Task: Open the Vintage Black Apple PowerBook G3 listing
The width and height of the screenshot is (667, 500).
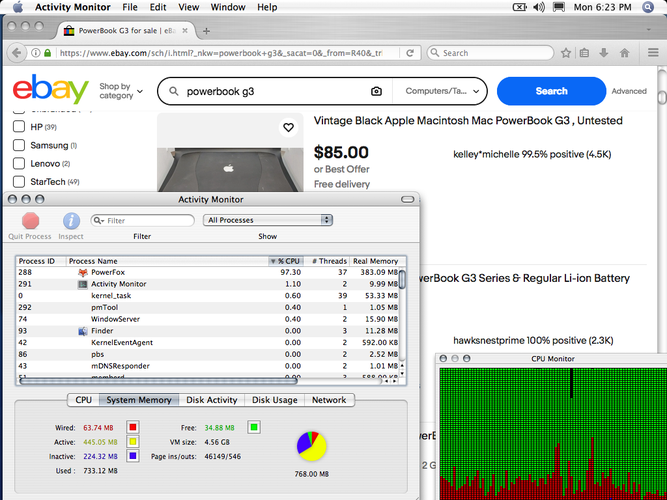Action: [468, 120]
